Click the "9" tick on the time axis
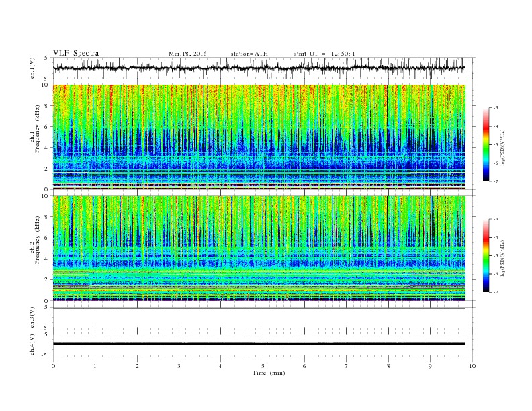 430,366
